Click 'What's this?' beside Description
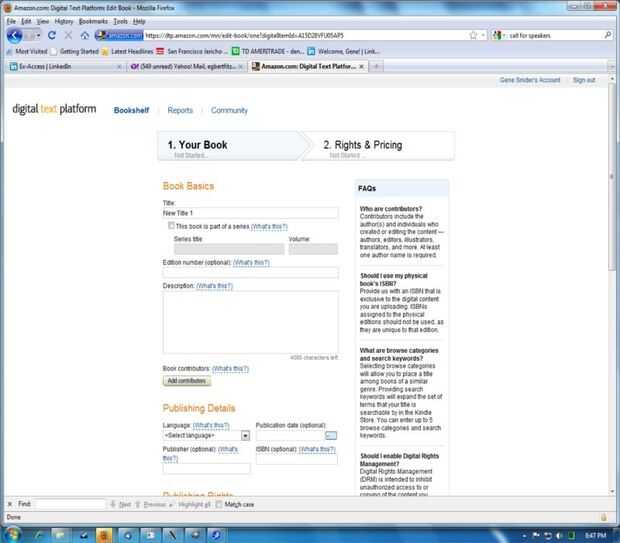 tap(215, 286)
